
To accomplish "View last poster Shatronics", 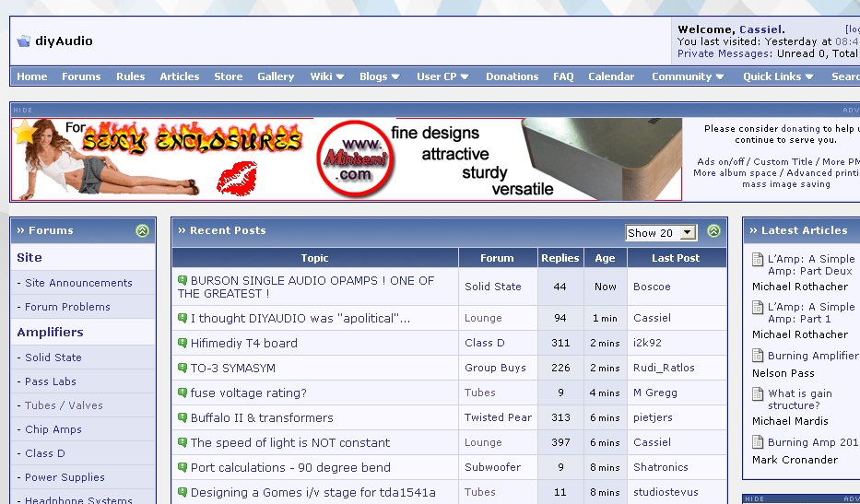I will [660, 467].
